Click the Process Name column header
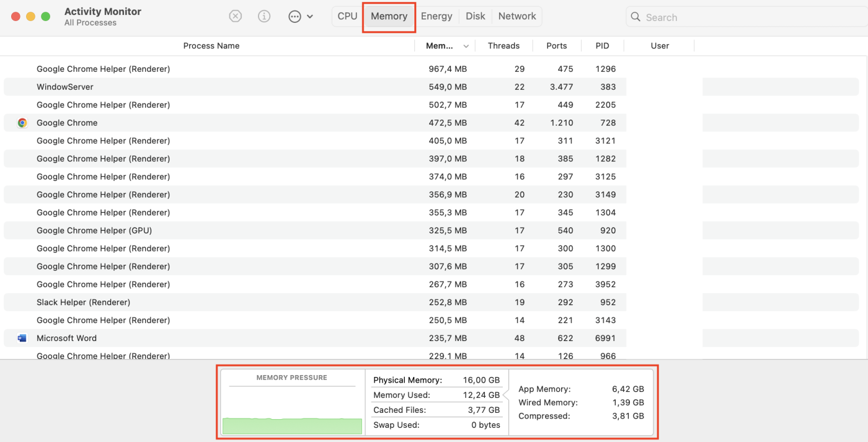The width and height of the screenshot is (868, 442). click(x=211, y=45)
